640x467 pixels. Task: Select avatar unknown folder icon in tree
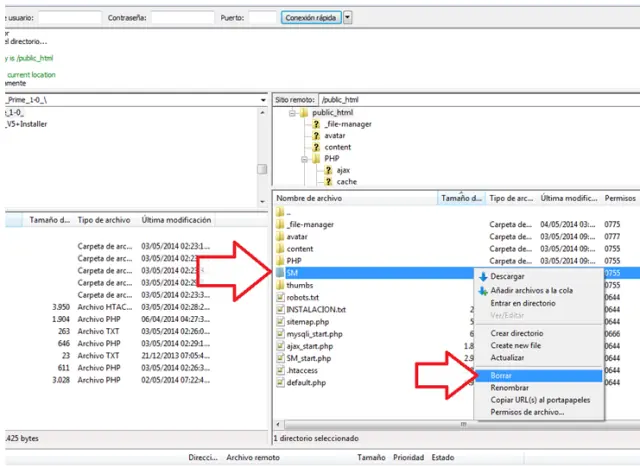coord(316,136)
